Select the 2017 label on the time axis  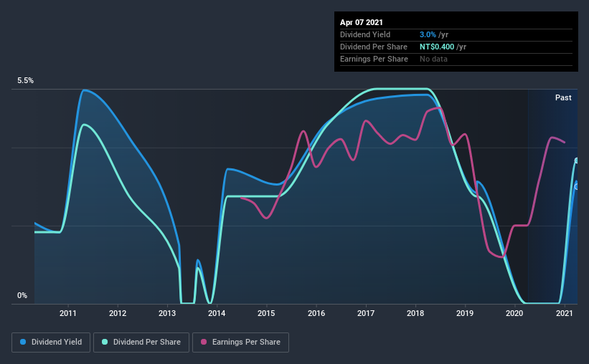coord(366,313)
